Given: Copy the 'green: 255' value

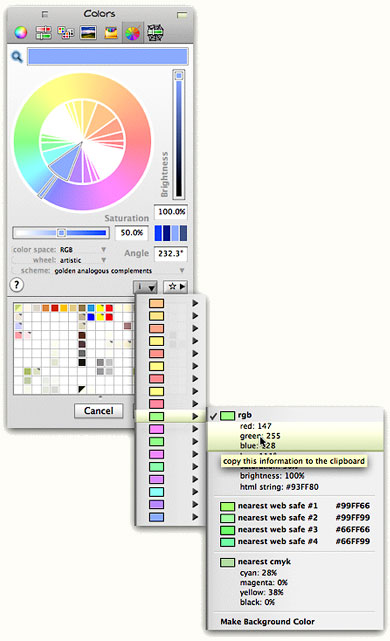Looking at the screenshot, I should 260,436.
